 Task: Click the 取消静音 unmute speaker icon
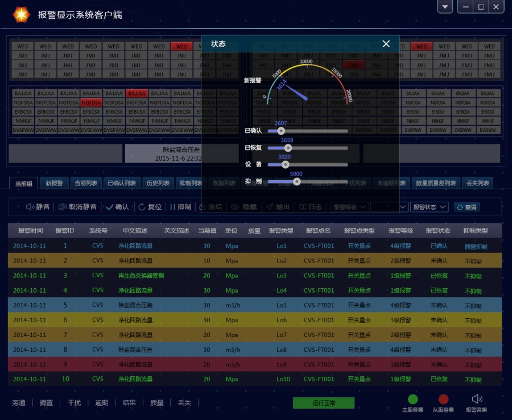(63, 207)
